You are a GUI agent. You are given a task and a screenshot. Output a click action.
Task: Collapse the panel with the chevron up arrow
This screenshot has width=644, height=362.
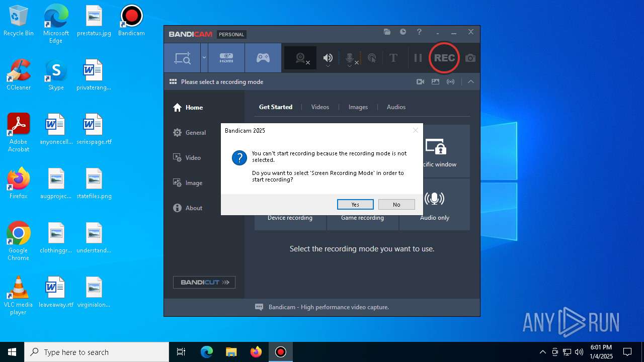(471, 82)
